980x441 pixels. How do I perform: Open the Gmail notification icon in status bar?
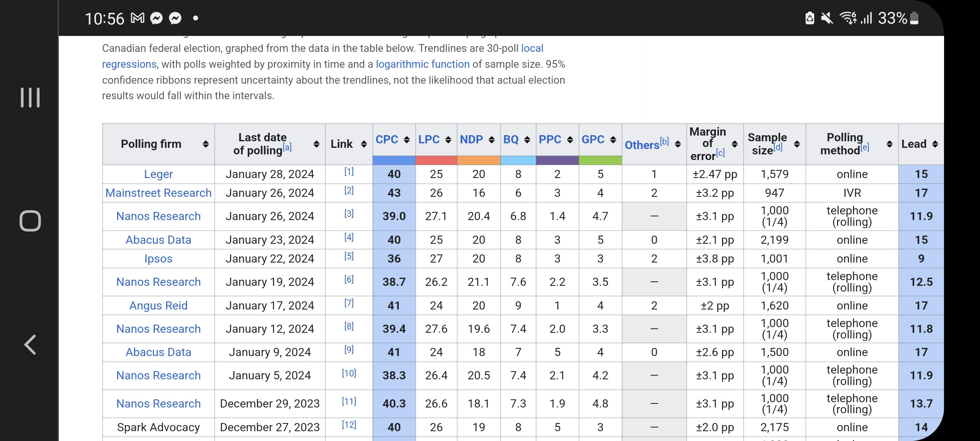[138, 18]
